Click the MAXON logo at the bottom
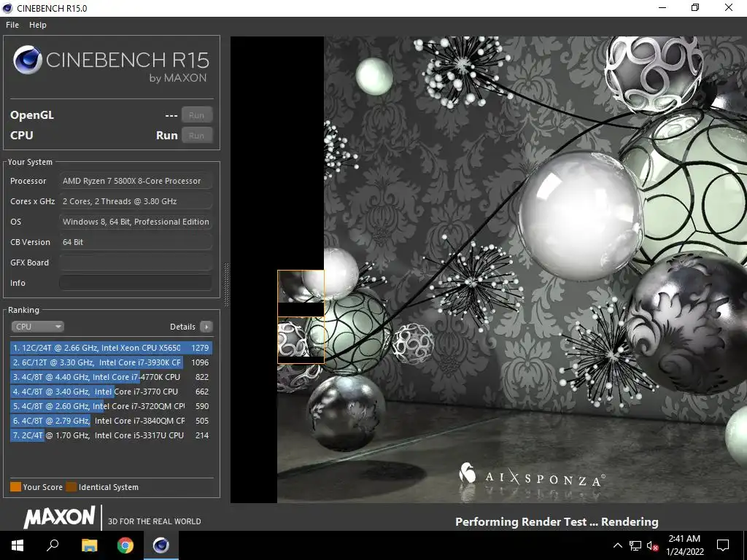The height and width of the screenshot is (560, 747). click(60, 517)
